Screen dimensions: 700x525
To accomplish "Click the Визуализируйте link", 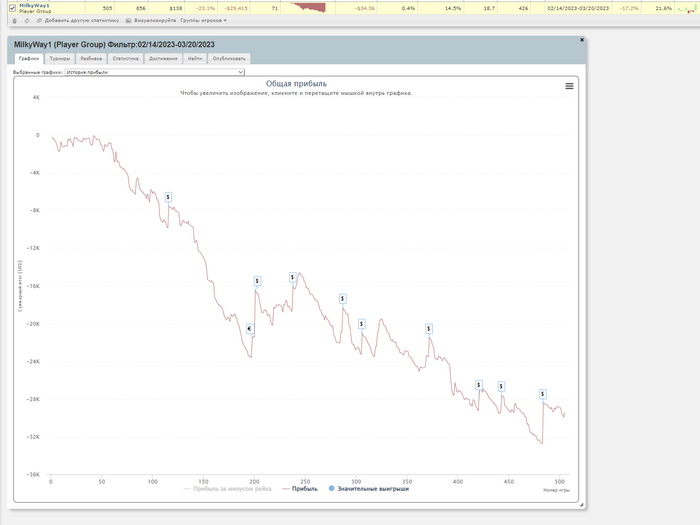I will [x=155, y=21].
